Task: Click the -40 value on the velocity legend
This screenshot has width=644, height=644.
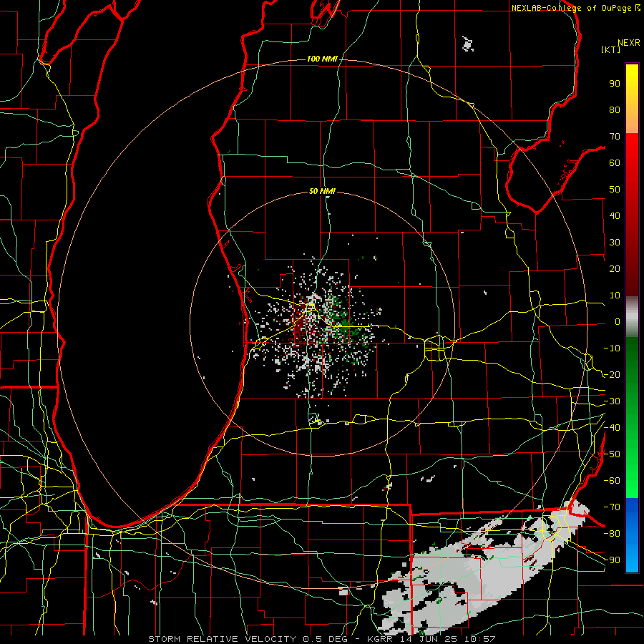Action: point(612,428)
